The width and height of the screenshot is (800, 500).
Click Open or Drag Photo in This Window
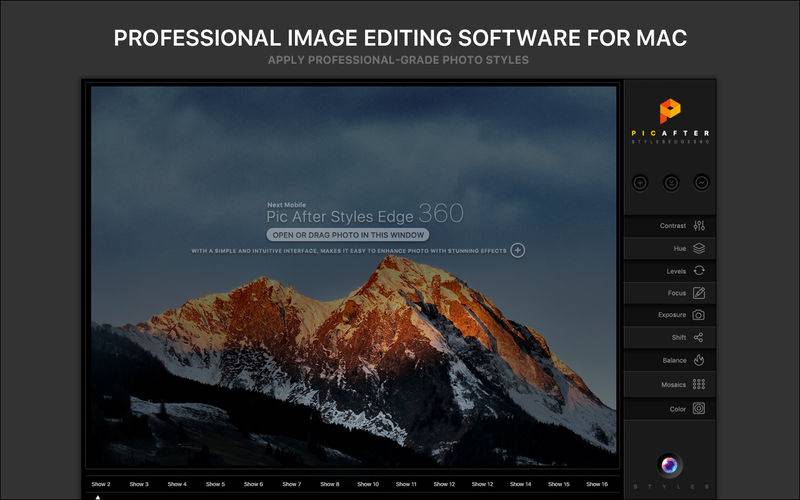click(348, 235)
